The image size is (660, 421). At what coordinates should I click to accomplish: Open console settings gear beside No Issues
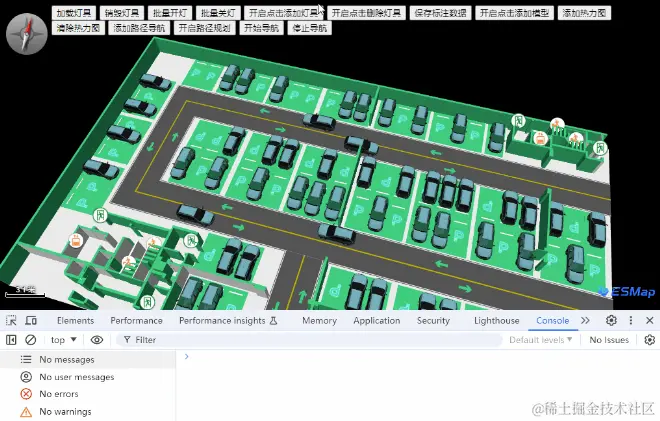[x=649, y=340]
